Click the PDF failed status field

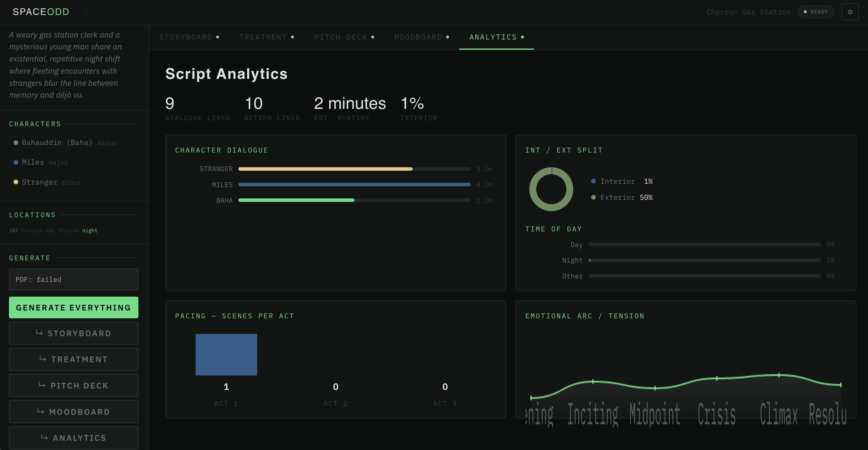tap(73, 280)
